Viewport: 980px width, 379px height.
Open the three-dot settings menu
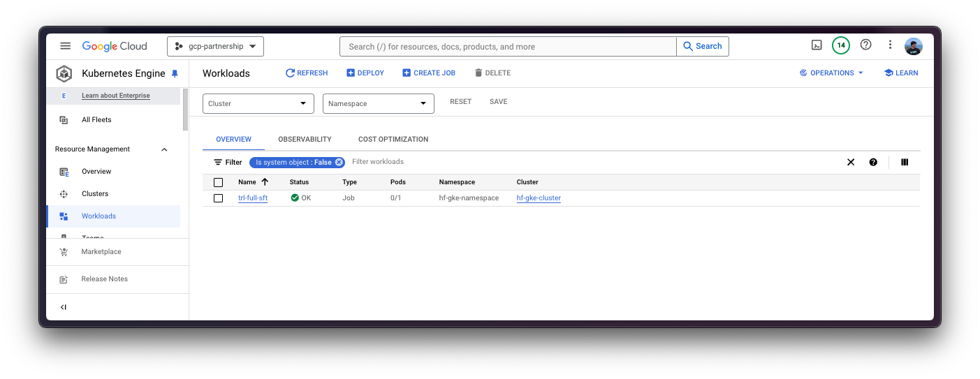[890, 45]
